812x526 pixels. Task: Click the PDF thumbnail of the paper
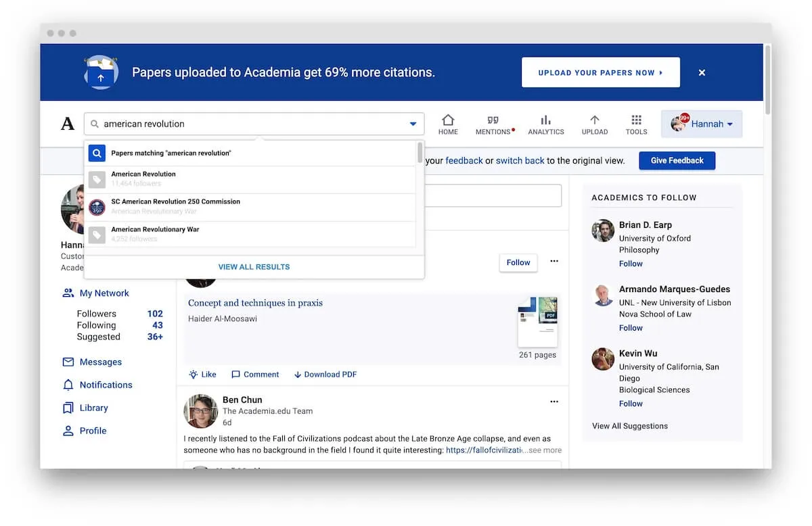(x=538, y=322)
